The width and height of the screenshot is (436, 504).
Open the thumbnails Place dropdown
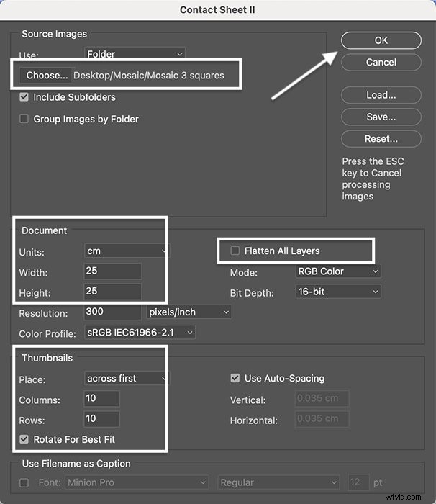[125, 378]
